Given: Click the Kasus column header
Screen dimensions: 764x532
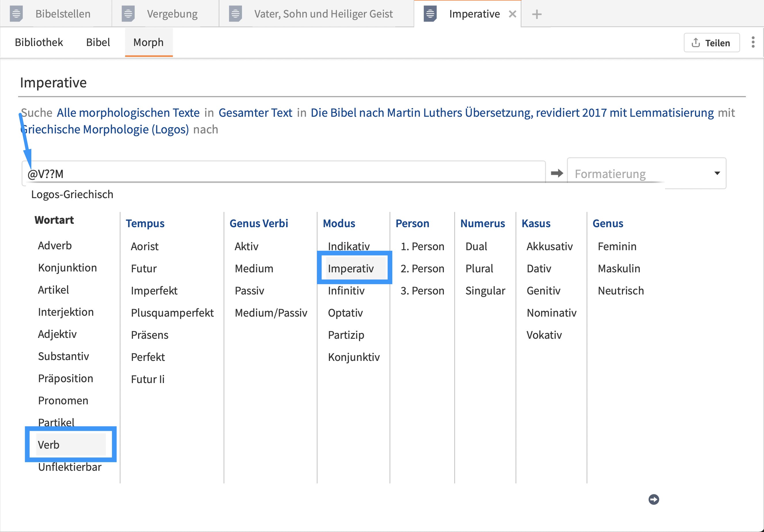Looking at the screenshot, I should 536,223.
